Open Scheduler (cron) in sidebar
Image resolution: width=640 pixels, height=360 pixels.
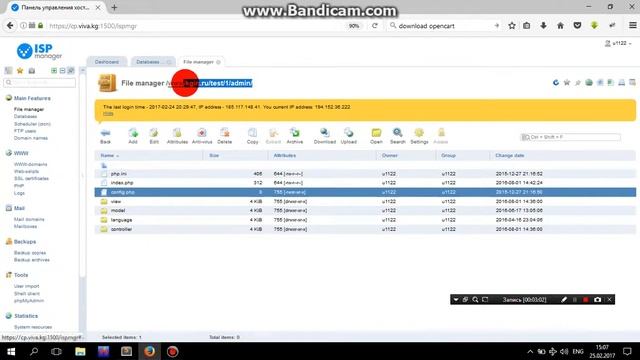pyautogui.click(x=32, y=124)
